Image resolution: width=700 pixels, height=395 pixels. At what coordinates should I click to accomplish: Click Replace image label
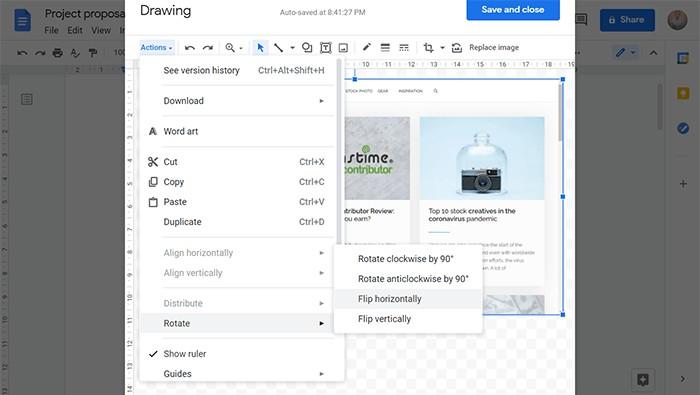[494, 47]
